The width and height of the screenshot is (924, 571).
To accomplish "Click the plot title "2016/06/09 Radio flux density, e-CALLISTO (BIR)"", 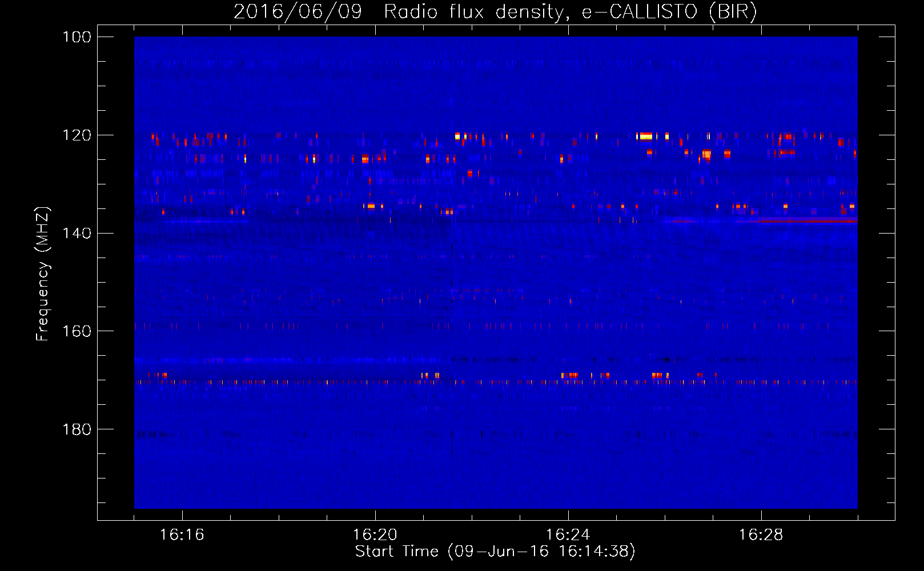I will (x=495, y=11).
